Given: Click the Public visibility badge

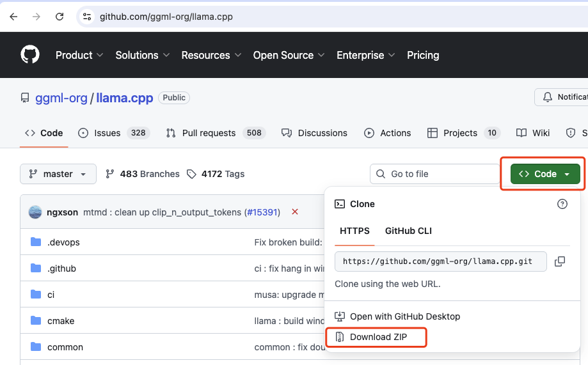Looking at the screenshot, I should pos(174,97).
